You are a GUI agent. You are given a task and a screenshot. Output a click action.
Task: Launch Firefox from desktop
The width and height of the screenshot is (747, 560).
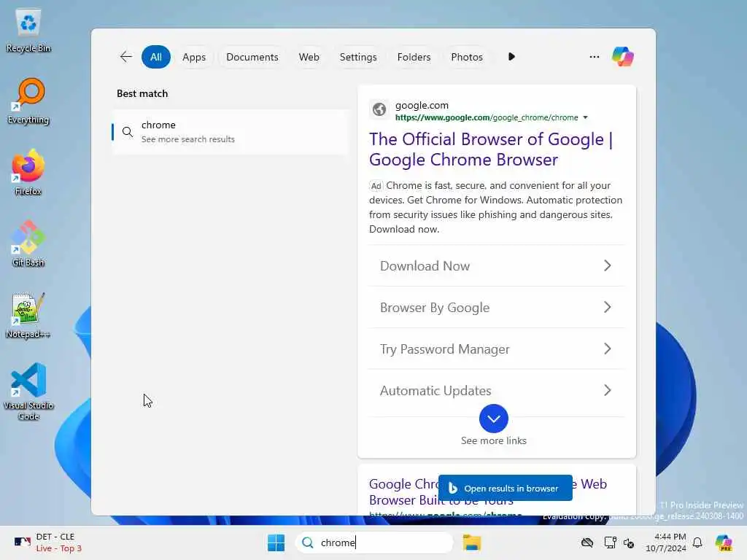click(28, 172)
